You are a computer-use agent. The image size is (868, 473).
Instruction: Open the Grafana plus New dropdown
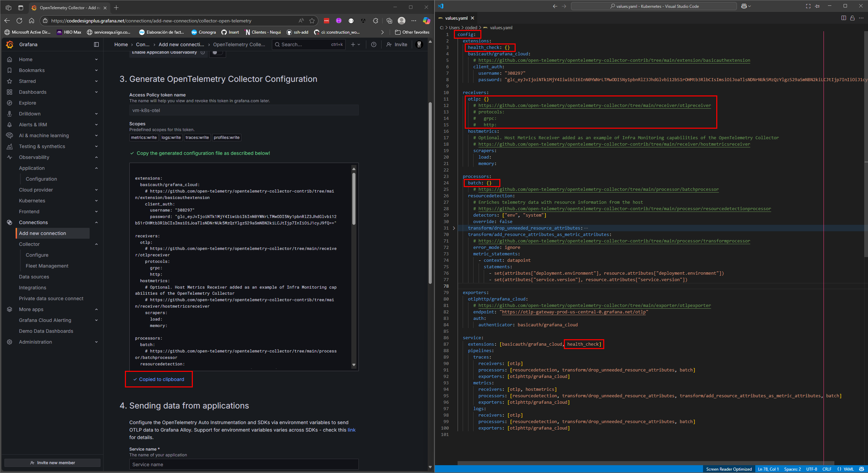pos(355,44)
